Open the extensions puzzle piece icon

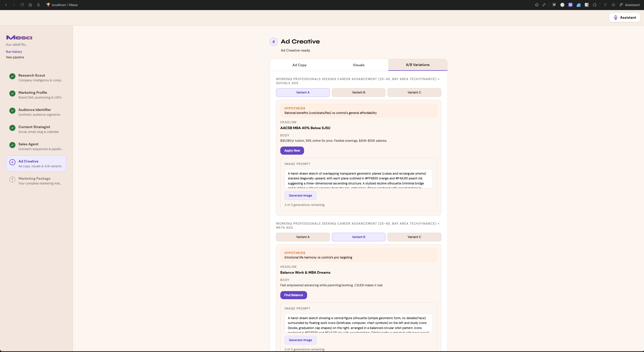coord(595,5)
